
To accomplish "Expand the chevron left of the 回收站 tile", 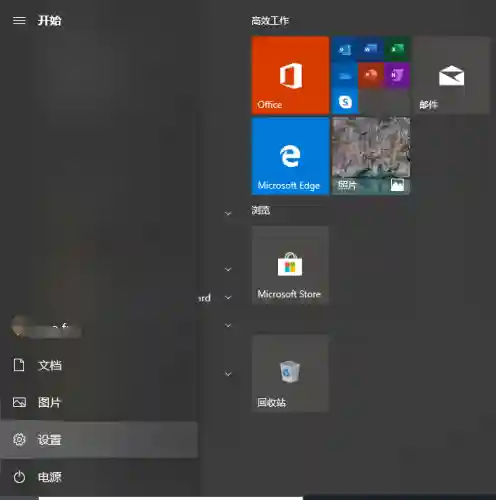I will (x=228, y=374).
